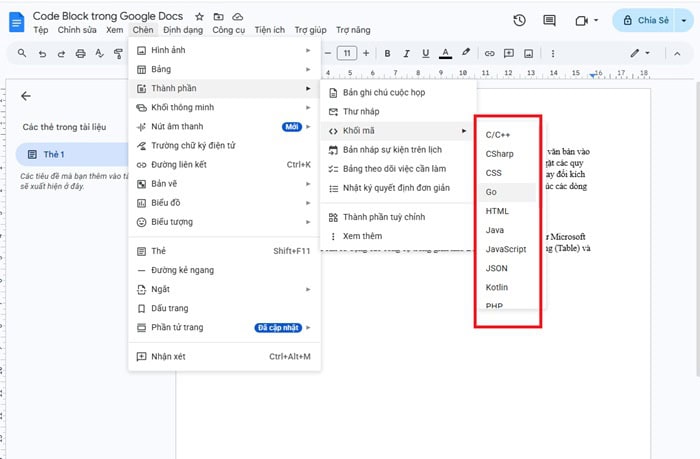The image size is (700, 459).
Task: Choose Thư nháp building block
Action: 398,112
